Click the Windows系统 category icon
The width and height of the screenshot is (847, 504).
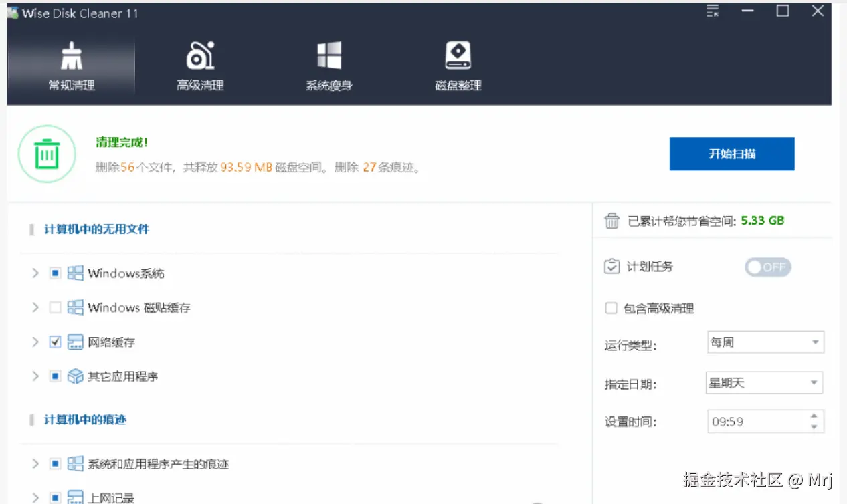76,273
